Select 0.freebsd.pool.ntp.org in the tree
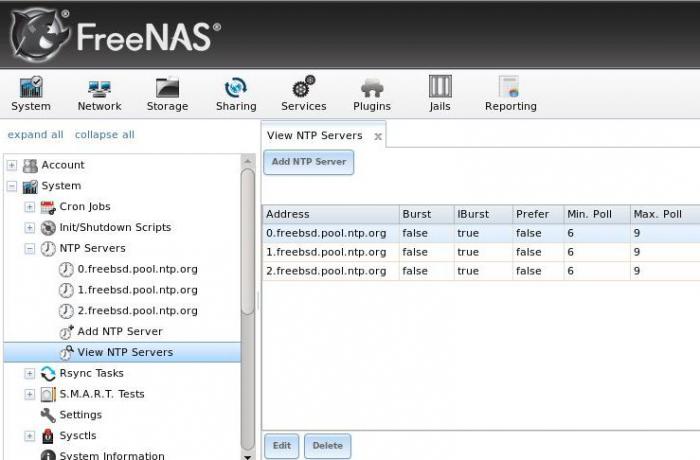This screenshot has height=460, width=700. tap(137, 269)
